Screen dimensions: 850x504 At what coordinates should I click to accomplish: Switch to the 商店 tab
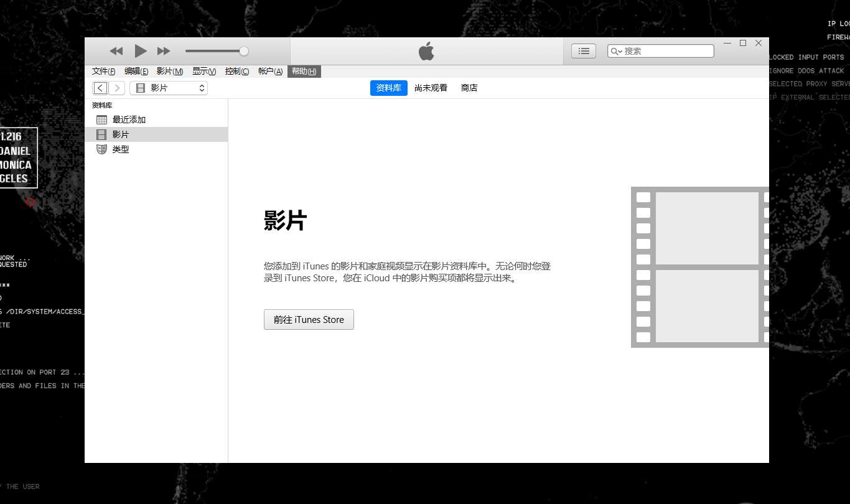469,88
